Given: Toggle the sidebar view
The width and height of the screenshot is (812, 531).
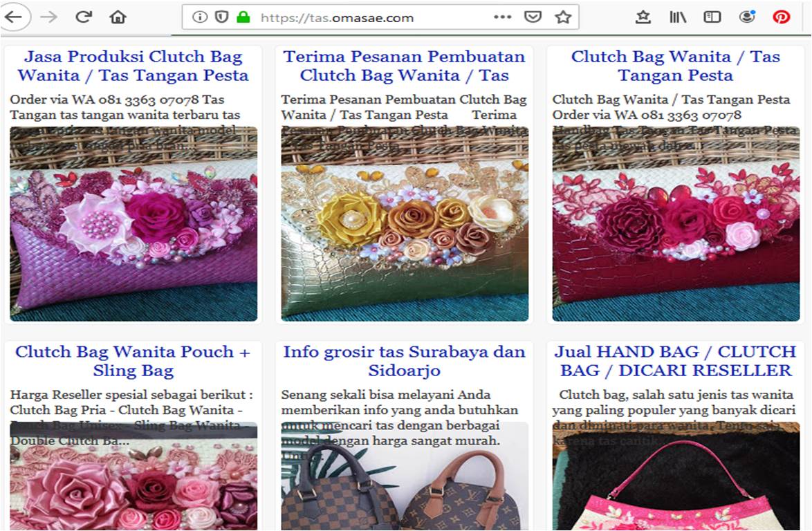Looking at the screenshot, I should pyautogui.click(x=712, y=17).
